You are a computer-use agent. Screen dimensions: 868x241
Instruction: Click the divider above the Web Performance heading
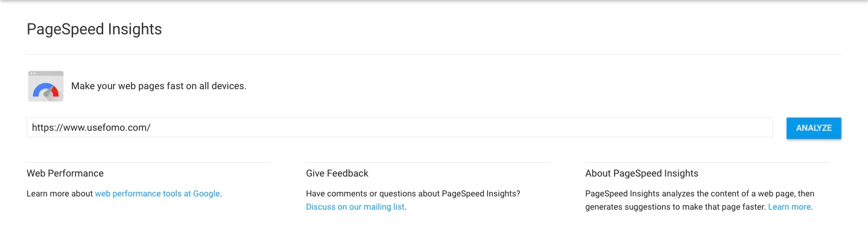[x=149, y=162]
